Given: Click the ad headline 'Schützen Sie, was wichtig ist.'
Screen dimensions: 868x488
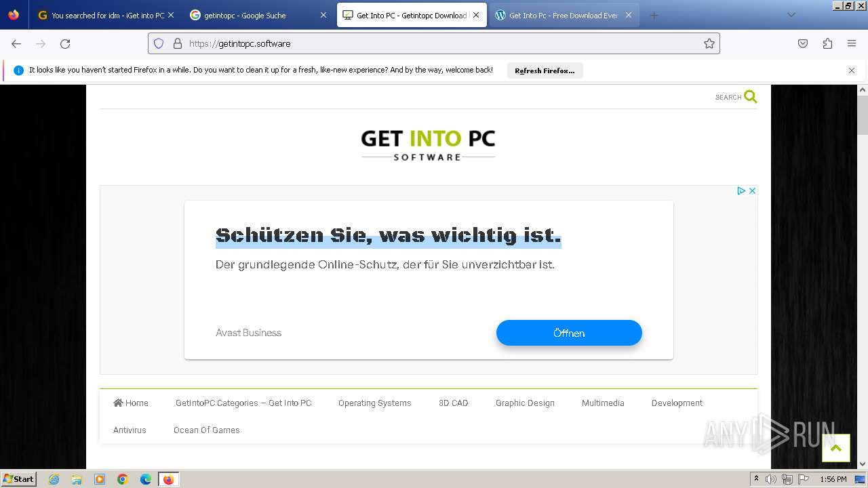Looking at the screenshot, I should [x=389, y=235].
